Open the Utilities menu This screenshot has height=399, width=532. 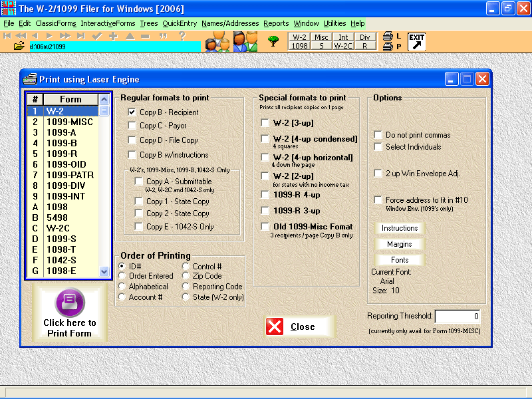334,23
